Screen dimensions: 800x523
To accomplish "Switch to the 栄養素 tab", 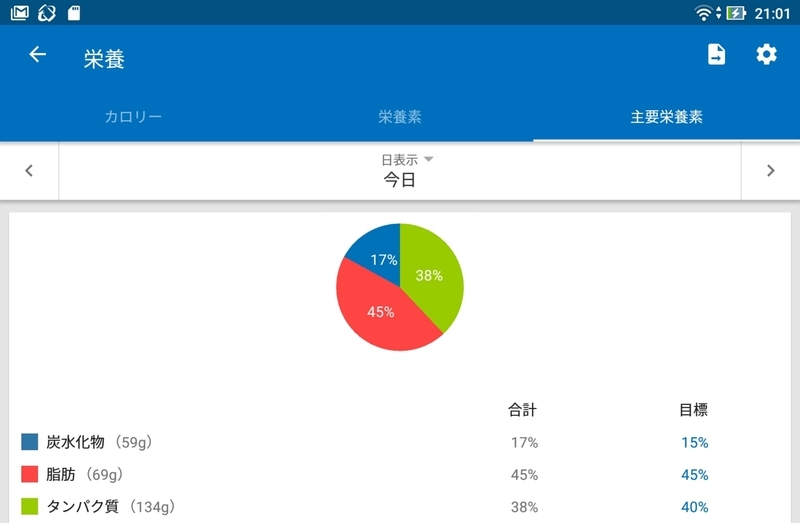I will (400, 117).
